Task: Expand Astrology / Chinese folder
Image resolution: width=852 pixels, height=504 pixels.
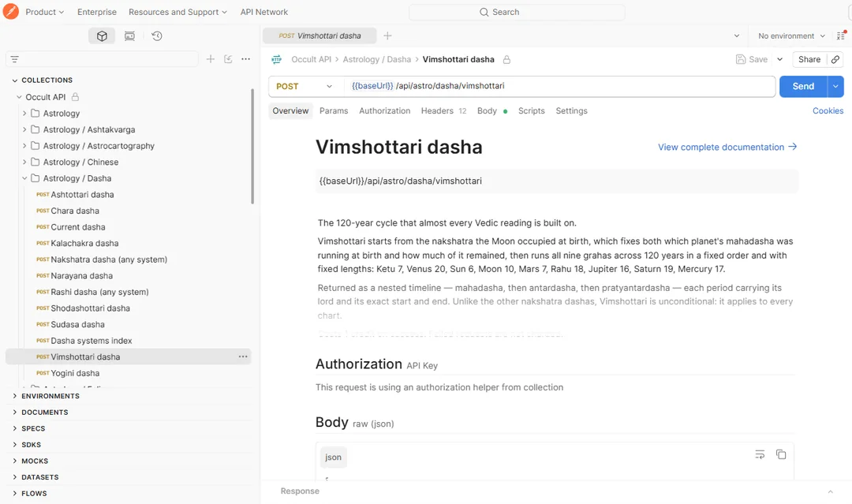Action: point(24,162)
